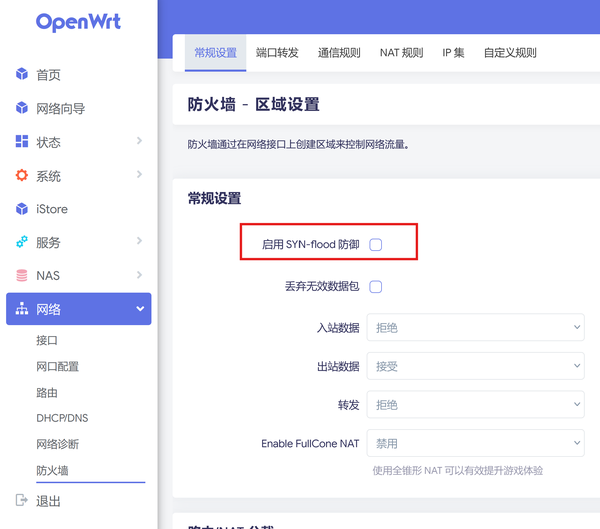The width and height of the screenshot is (600, 529).
Task: Switch to the 端口转发 tab
Action: [277, 53]
